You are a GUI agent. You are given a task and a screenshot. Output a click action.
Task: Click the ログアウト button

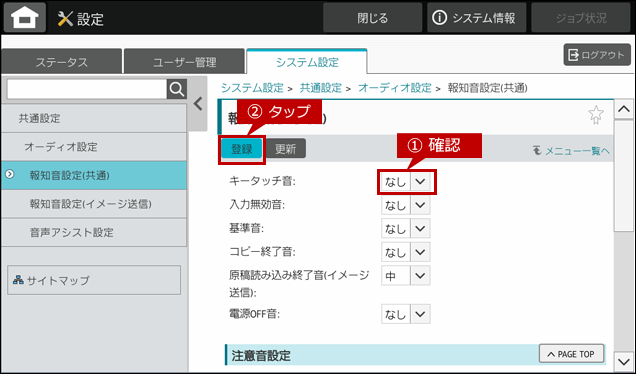(597, 55)
